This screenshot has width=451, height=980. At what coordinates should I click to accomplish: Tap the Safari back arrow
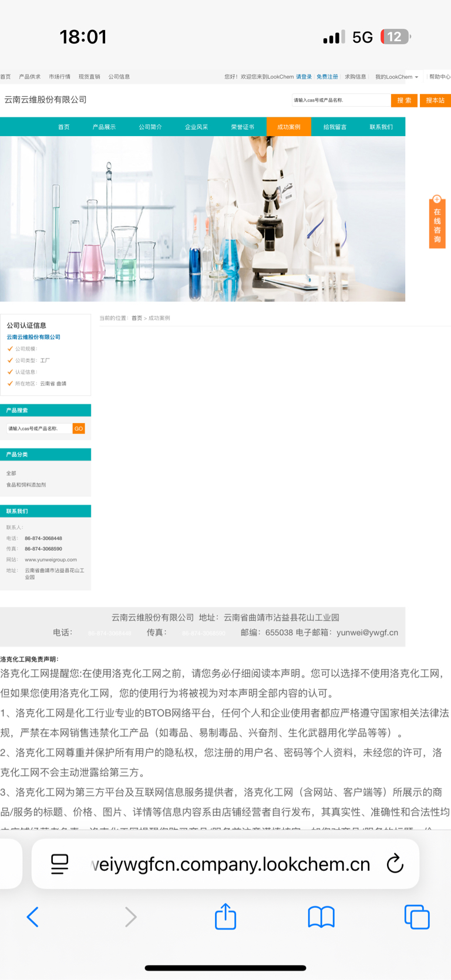coord(33,917)
